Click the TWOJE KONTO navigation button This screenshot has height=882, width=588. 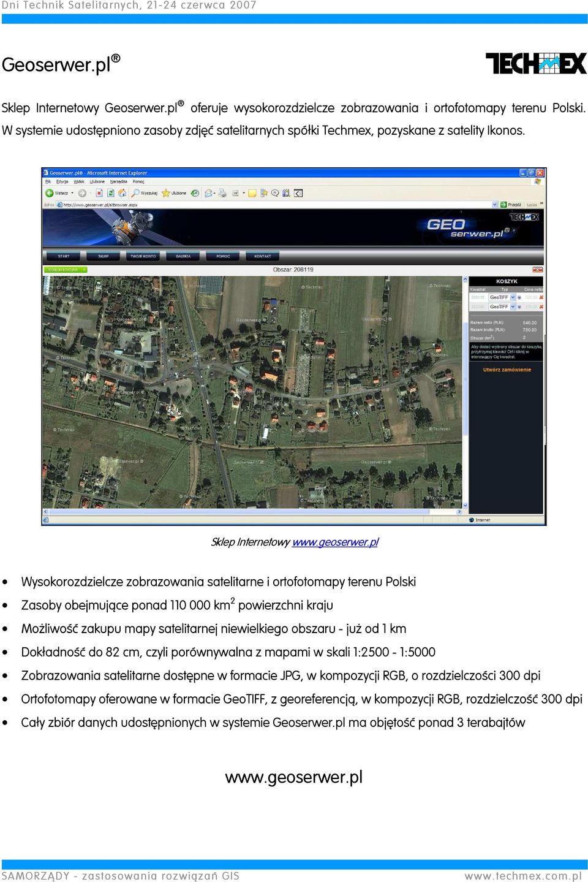click(x=143, y=256)
